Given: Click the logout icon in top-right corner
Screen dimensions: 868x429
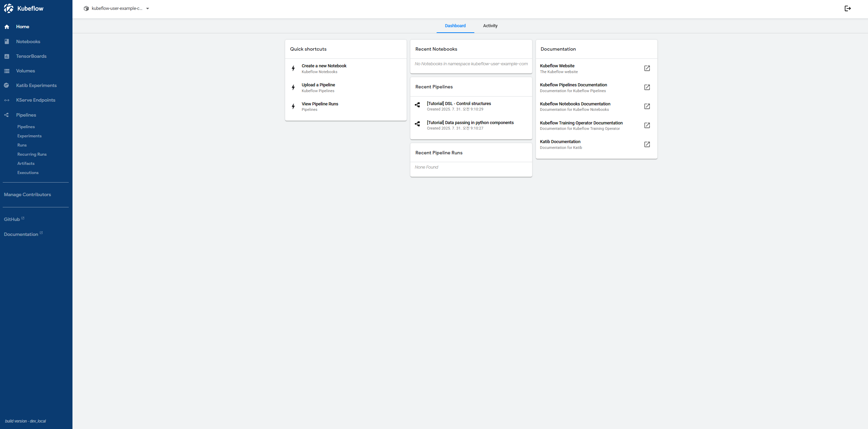Looking at the screenshot, I should pyautogui.click(x=848, y=8).
